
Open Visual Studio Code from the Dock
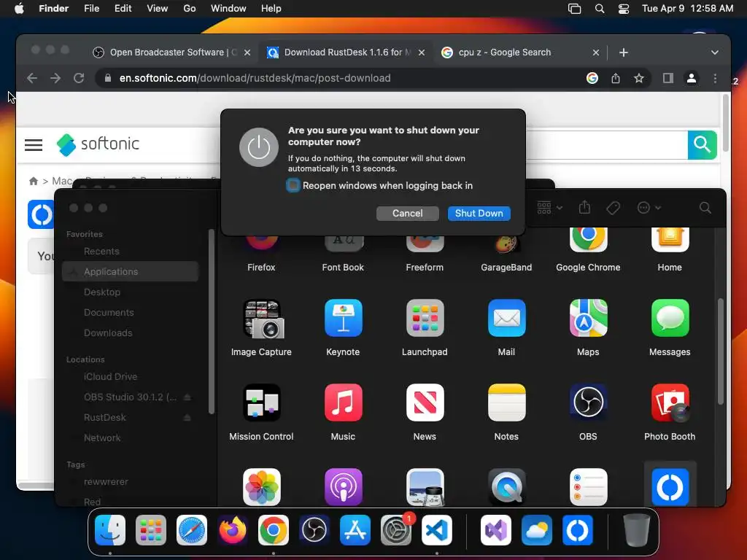(x=437, y=530)
